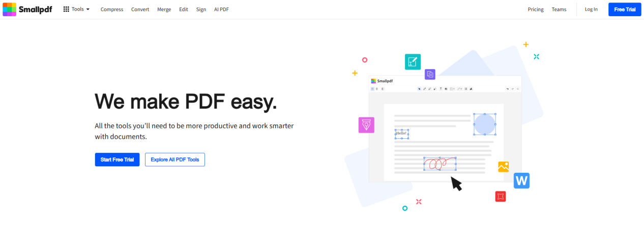Click Explore All PDF Tools button
This screenshot has height=249, width=644.
point(175,160)
